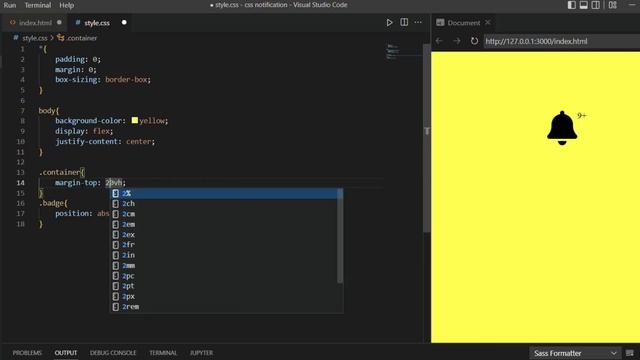The height and width of the screenshot is (360, 640).
Task: Open the Terminal panel tab
Action: pos(163,353)
